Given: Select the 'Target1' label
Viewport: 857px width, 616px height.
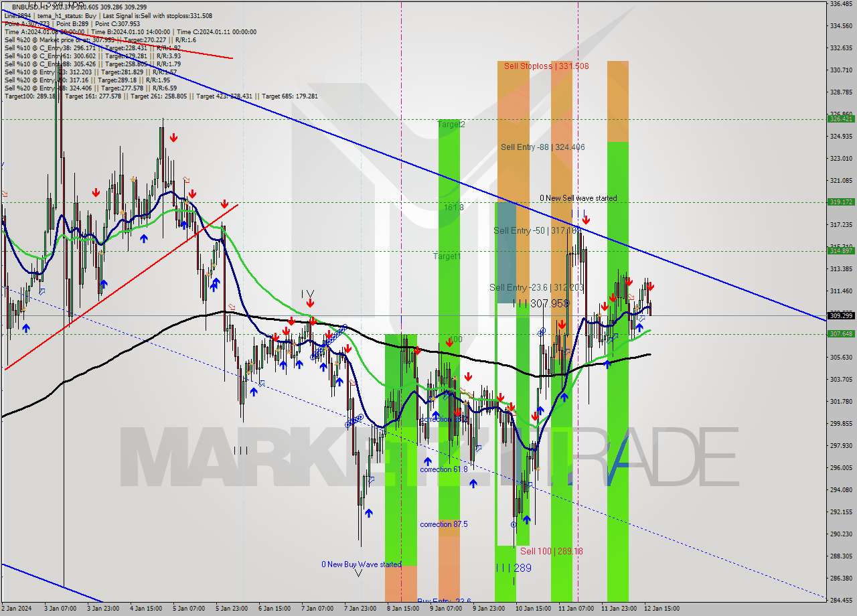Looking at the screenshot, I should pyautogui.click(x=447, y=256).
